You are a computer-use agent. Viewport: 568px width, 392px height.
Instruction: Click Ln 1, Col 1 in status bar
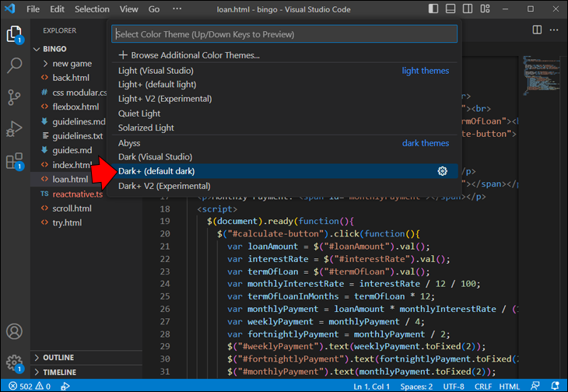372,387
